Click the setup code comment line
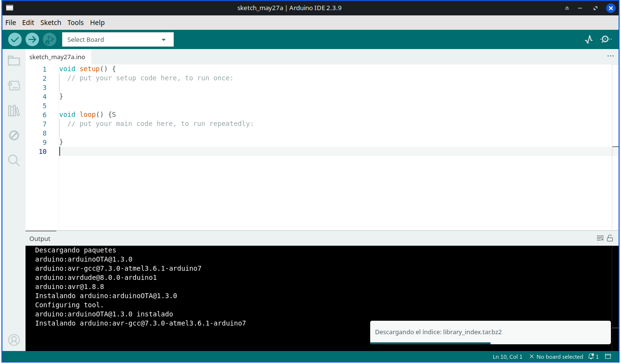Image resolution: width=621 pixels, height=364 pixels. click(150, 78)
